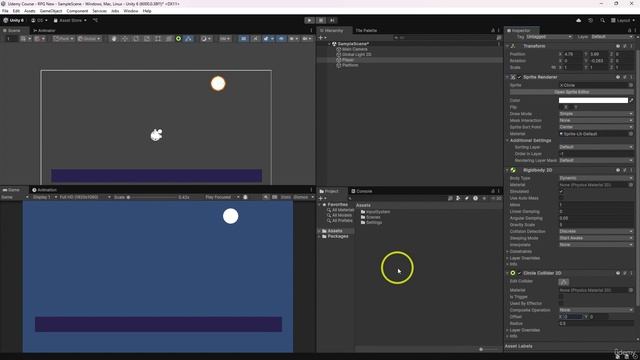Click the Project panel add (+) button

[x=322, y=198]
